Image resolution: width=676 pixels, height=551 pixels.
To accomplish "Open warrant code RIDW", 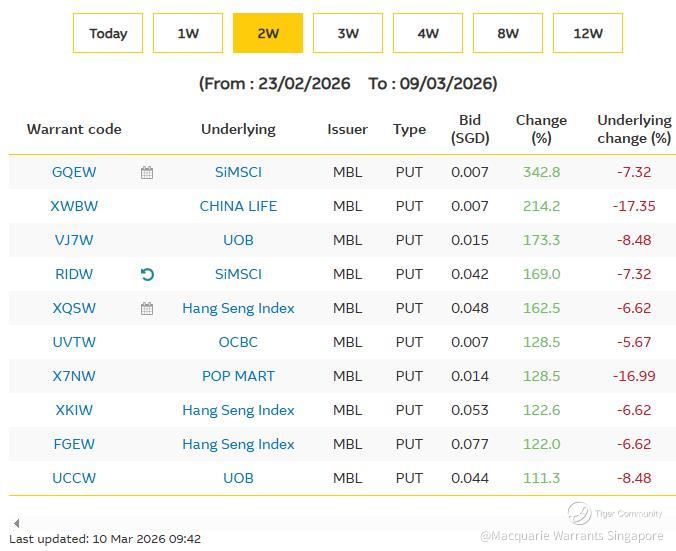I will coord(74,274).
